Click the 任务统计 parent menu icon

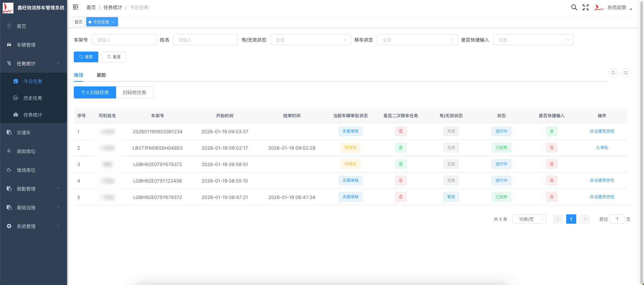[x=9, y=63]
